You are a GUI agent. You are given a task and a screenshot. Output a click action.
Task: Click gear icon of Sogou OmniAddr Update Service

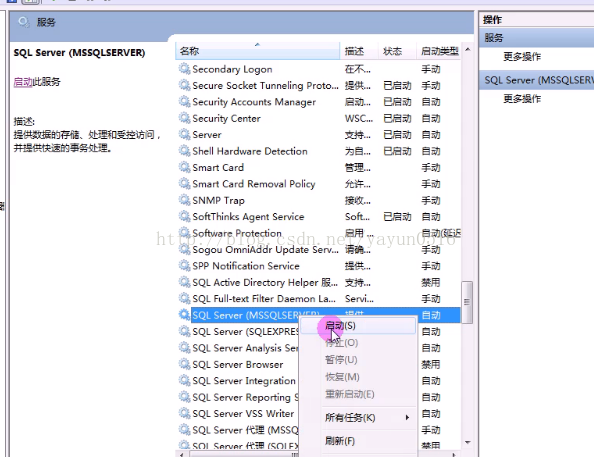click(184, 249)
